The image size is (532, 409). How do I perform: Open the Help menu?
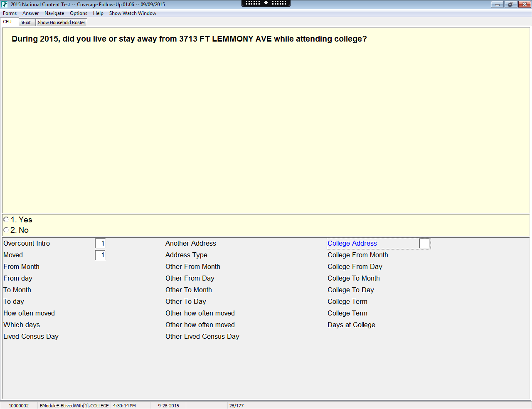point(98,13)
